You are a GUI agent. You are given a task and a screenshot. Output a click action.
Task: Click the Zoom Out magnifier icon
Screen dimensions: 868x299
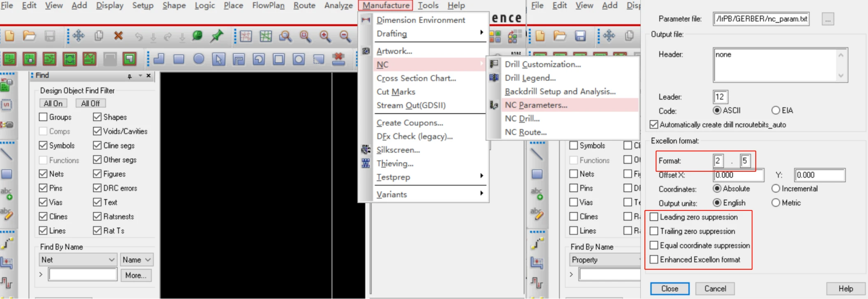coord(345,37)
